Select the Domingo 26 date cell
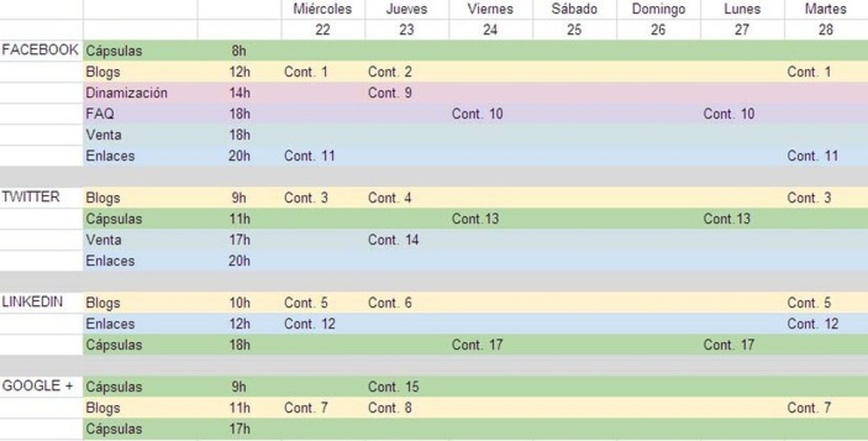Screen dimensions: 868x441 (x=658, y=30)
